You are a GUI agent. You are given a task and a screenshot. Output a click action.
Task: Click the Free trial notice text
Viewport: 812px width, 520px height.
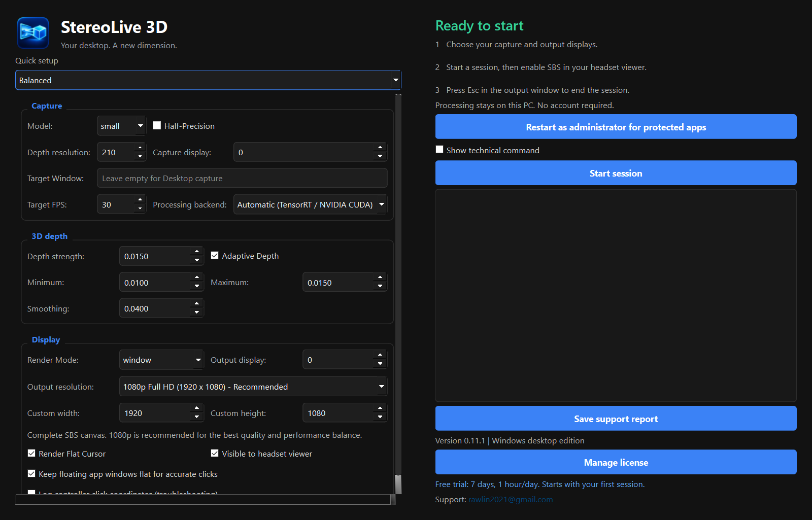pos(540,484)
